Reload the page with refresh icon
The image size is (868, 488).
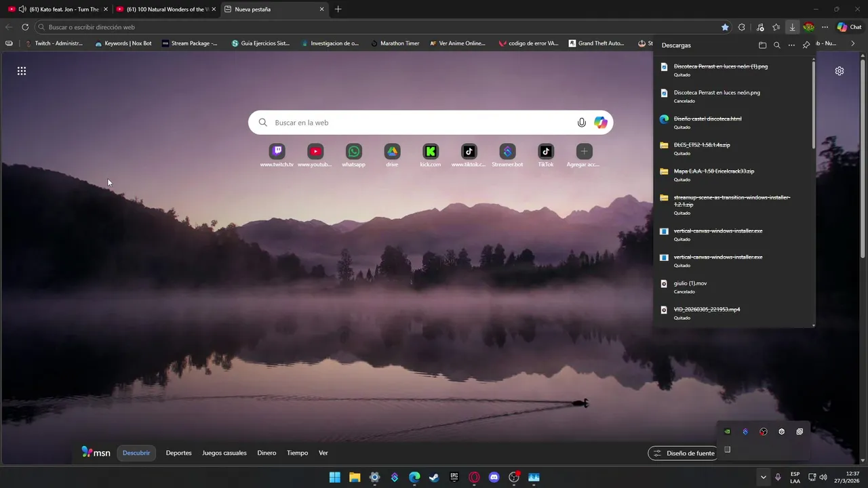tap(25, 27)
